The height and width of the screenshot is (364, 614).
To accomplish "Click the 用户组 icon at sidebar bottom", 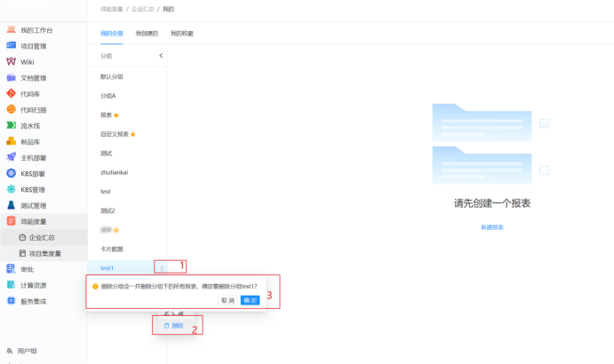I will point(10,351).
